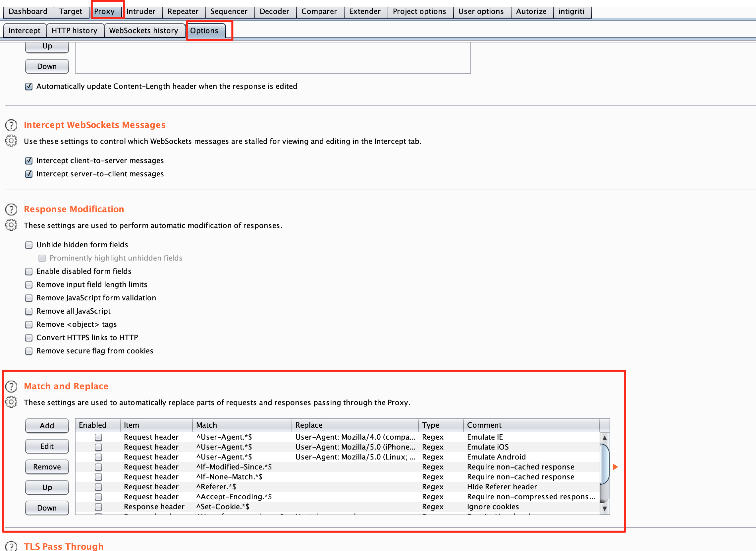Open help for Intercept WebSockets Messages
Image resolution: width=756 pixels, height=551 pixels.
(11, 125)
